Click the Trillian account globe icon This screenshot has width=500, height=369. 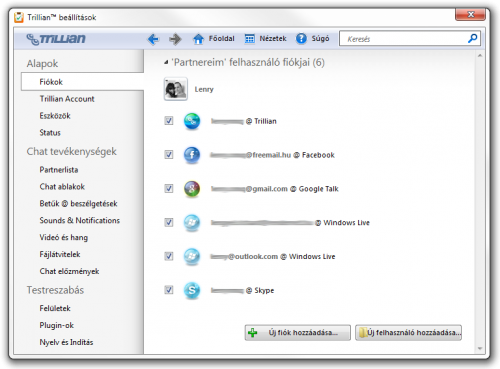(192, 121)
